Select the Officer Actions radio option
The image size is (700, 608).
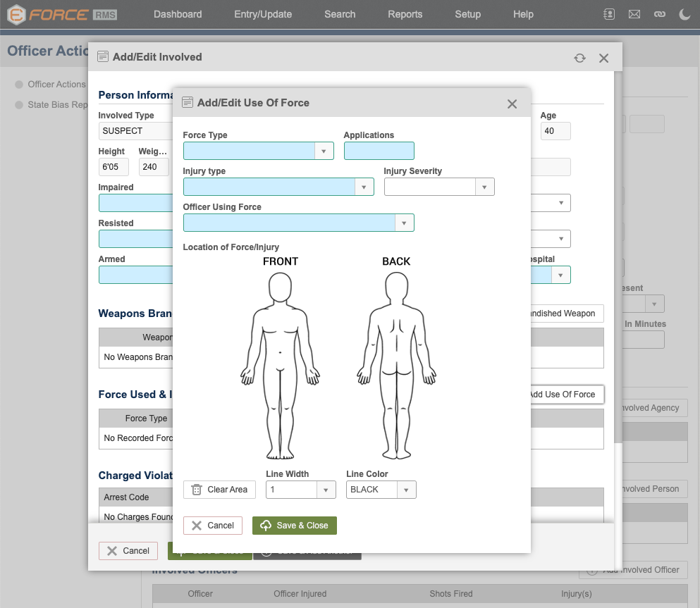[20, 85]
